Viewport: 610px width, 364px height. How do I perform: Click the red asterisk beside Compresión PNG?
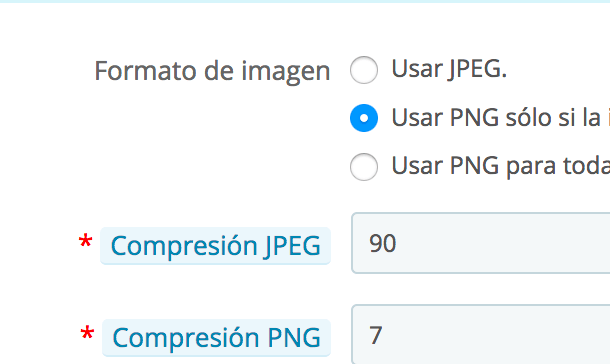87,333
